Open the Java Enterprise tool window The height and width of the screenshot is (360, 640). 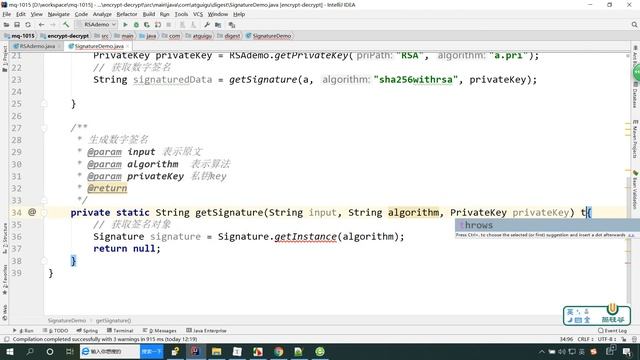pyautogui.click(x=206, y=331)
